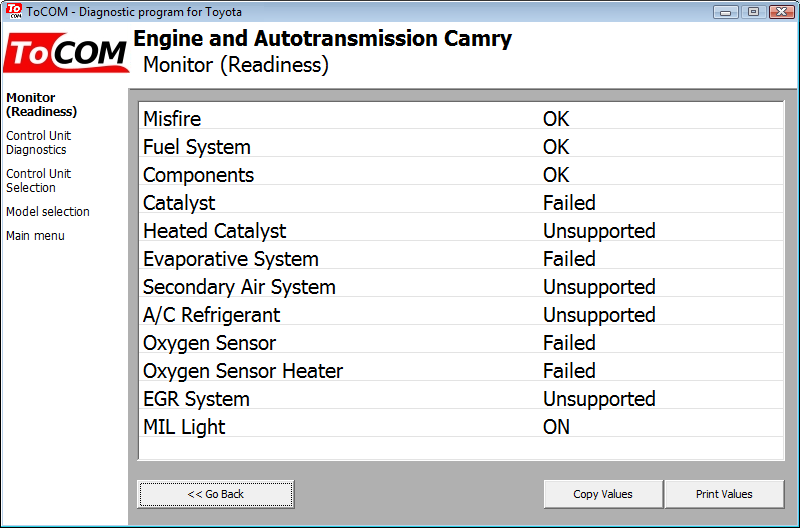The height and width of the screenshot is (528, 800).
Task: Click the Copy Values button
Action: tap(603, 494)
